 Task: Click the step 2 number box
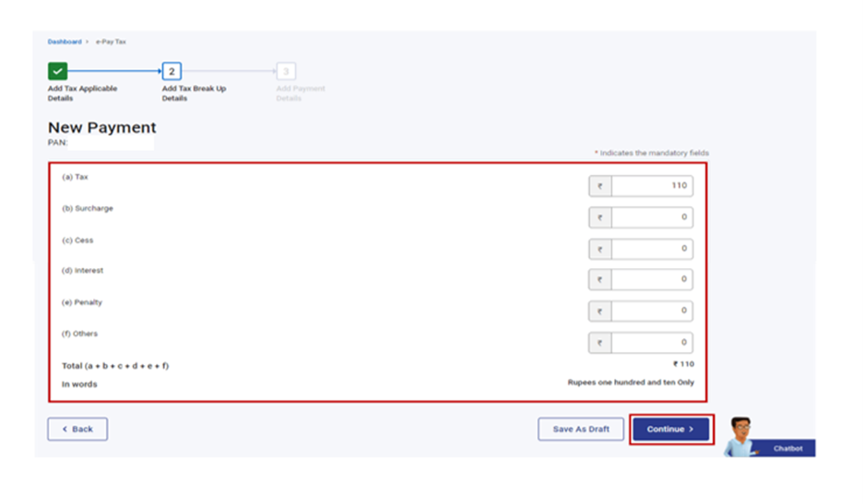[x=171, y=71]
